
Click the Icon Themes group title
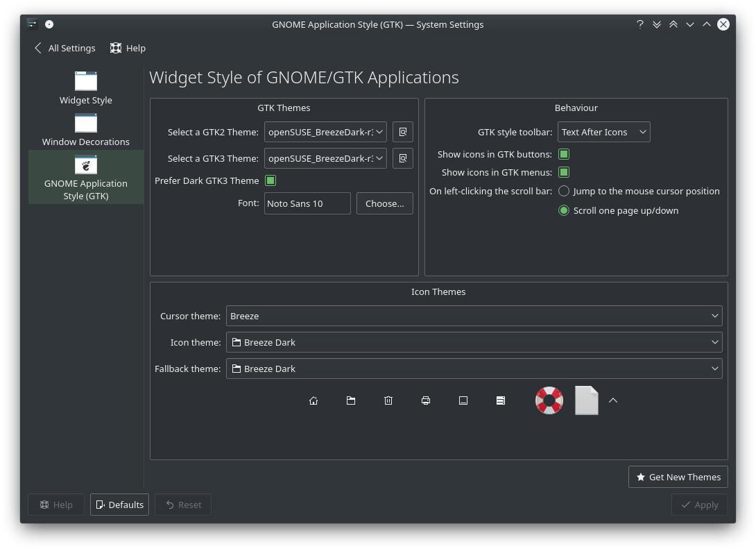[x=438, y=292]
